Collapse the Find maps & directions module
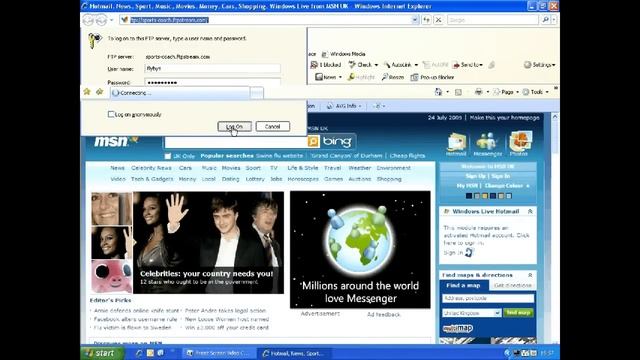Image resolution: width=640 pixels, height=360 pixels. coord(530,275)
